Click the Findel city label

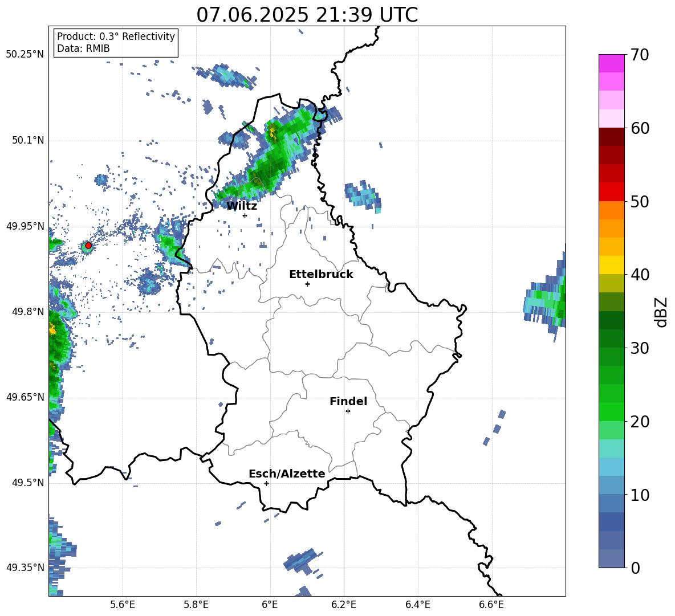pyautogui.click(x=348, y=401)
